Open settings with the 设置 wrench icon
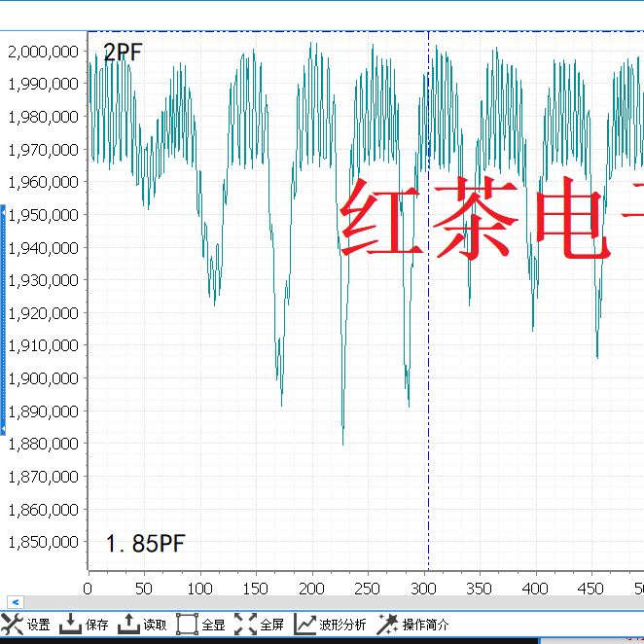The height and width of the screenshot is (644, 644). tap(12, 625)
